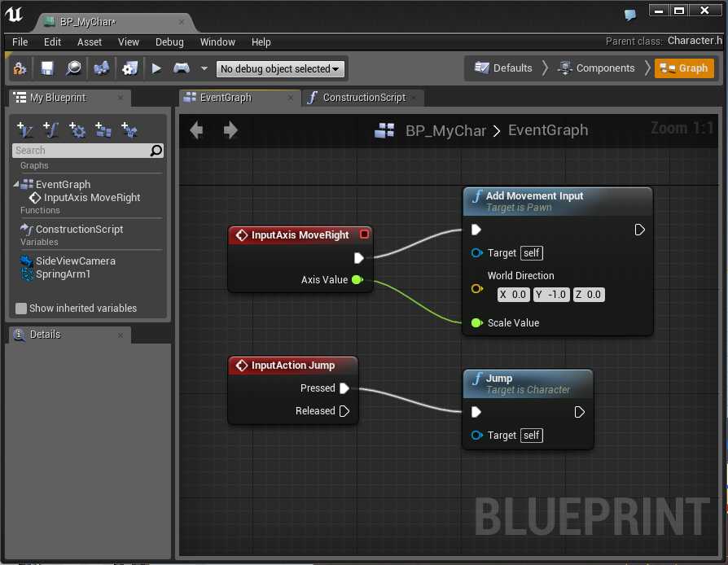Click the Search toolbar icon with arrows
This screenshot has height=565, width=728.
click(101, 68)
